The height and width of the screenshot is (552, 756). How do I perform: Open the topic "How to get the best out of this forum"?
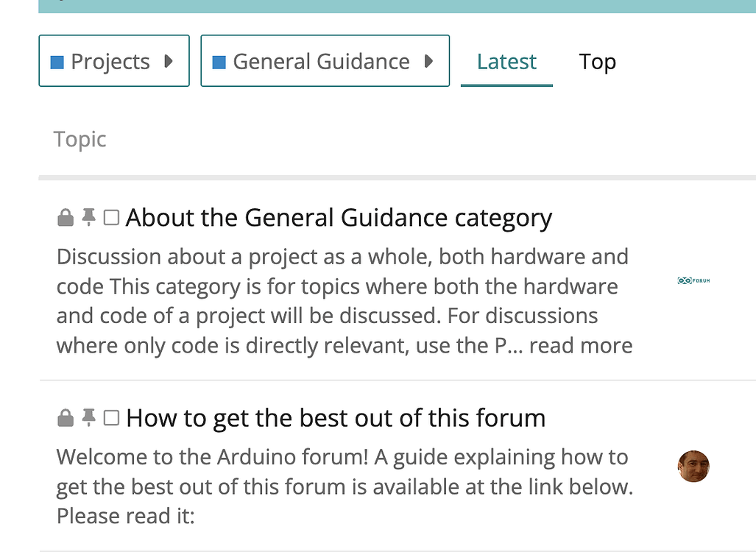point(336,417)
